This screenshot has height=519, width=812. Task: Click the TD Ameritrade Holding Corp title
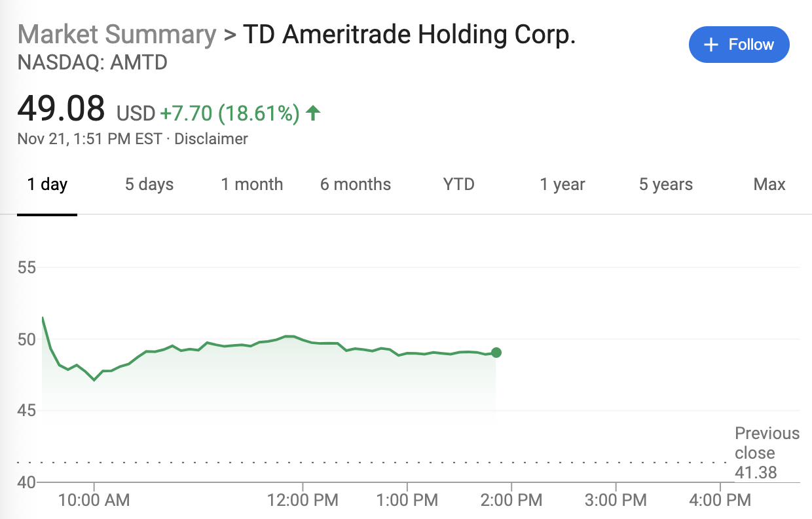(409, 34)
